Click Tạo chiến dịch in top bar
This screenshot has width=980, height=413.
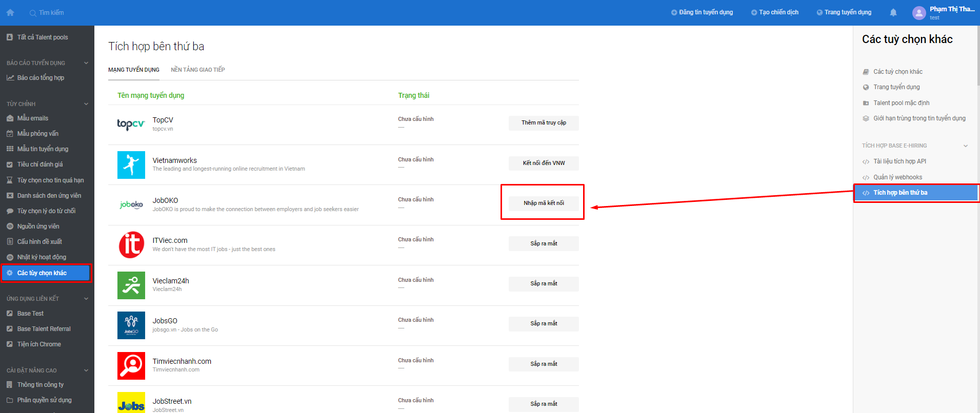(775, 12)
